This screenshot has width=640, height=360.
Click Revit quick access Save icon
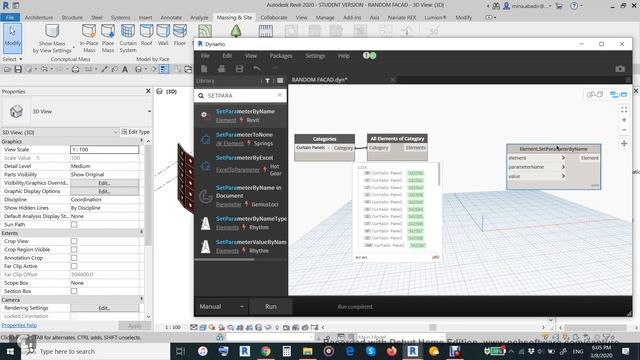[x=18, y=69]
